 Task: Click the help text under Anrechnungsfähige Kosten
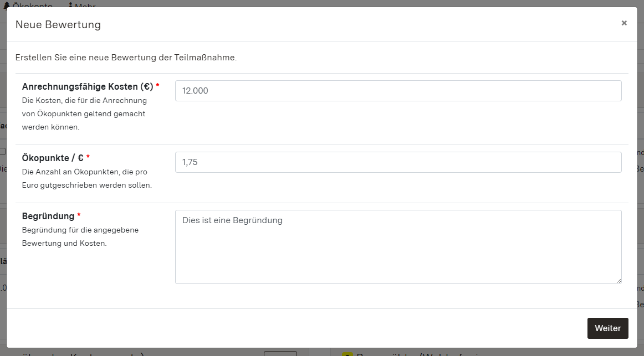point(84,113)
